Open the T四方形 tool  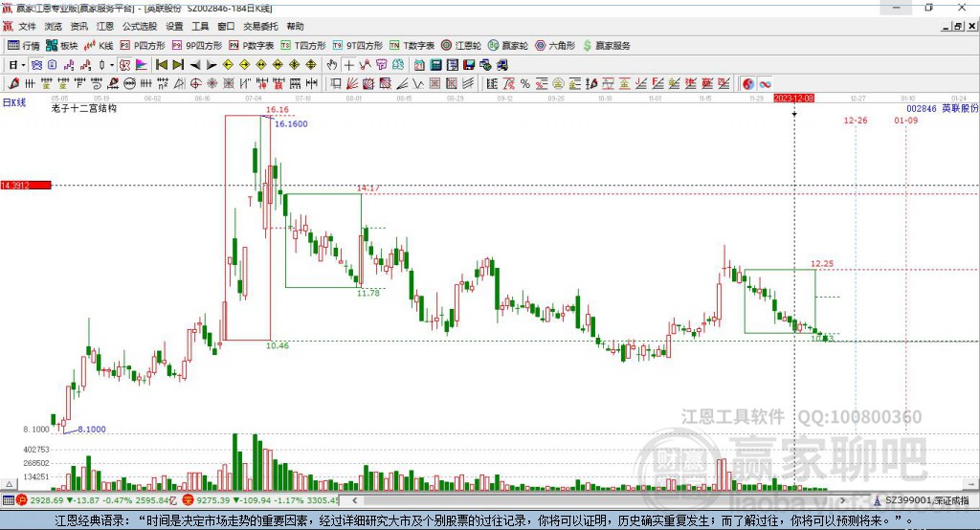click(303, 46)
